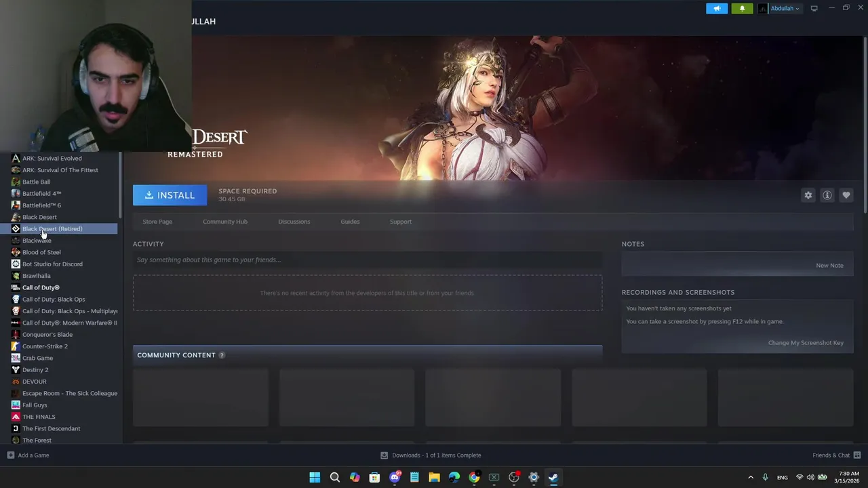Click Fall Guys game icon
This screenshot has height=488, width=868.
coord(16,405)
